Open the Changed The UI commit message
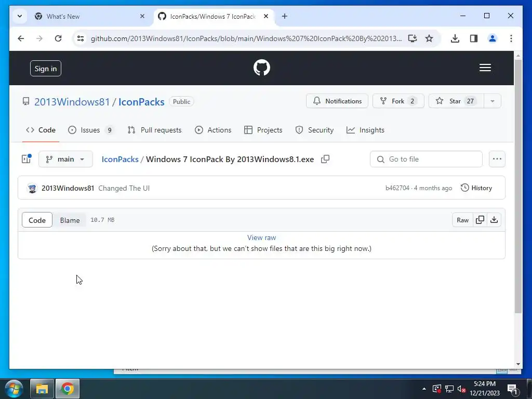Viewport: 532px width, 399px height. pyautogui.click(x=124, y=188)
